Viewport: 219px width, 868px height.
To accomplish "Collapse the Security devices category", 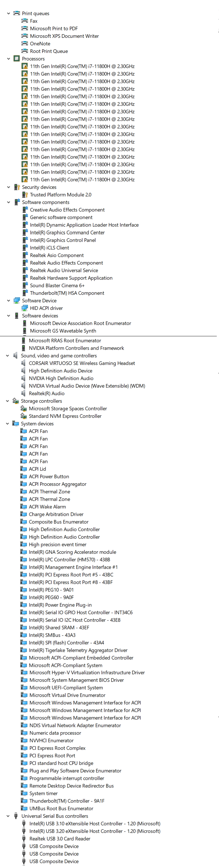I will click(x=8, y=187).
